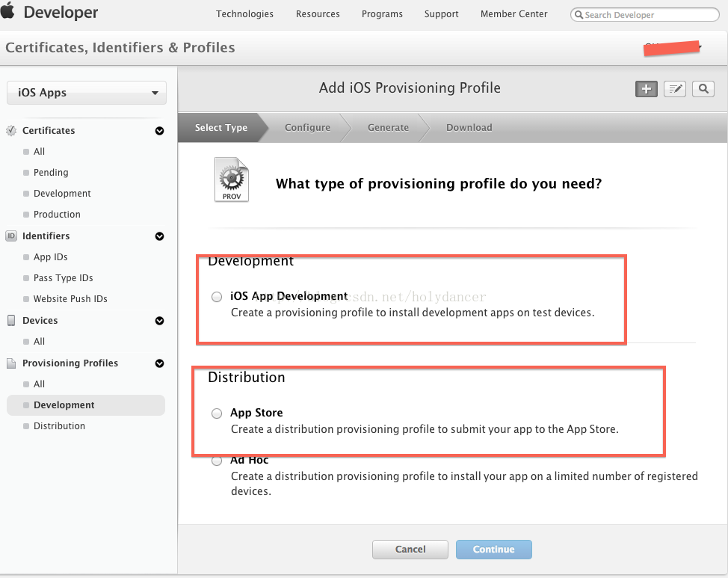This screenshot has height=578, width=728.
Task: Click the Apple logo icon
Action: [8, 12]
